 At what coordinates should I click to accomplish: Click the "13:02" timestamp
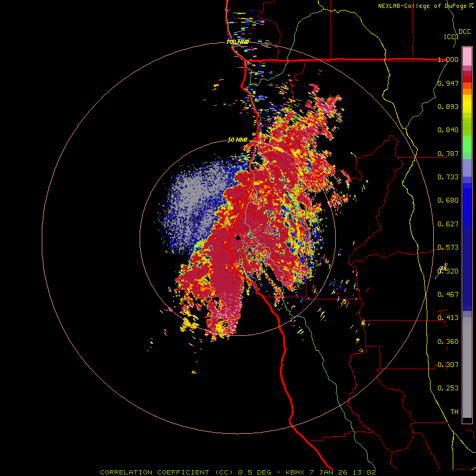tap(365, 472)
